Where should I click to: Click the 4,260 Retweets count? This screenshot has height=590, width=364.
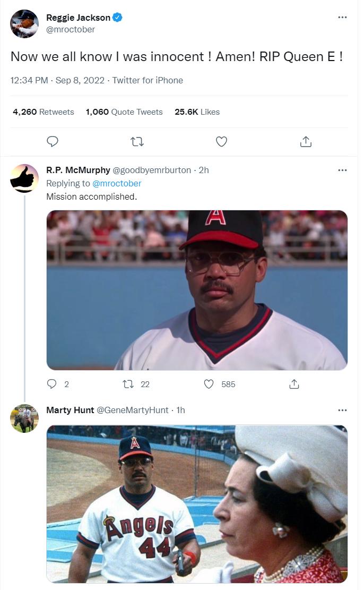click(x=43, y=112)
